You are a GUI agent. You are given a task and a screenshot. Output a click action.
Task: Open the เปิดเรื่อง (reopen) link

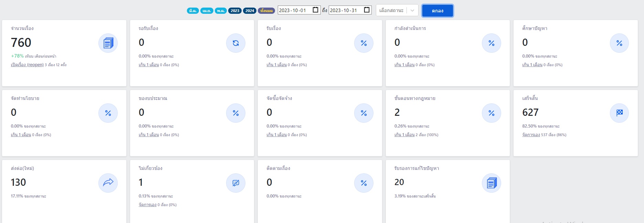[x=27, y=65]
